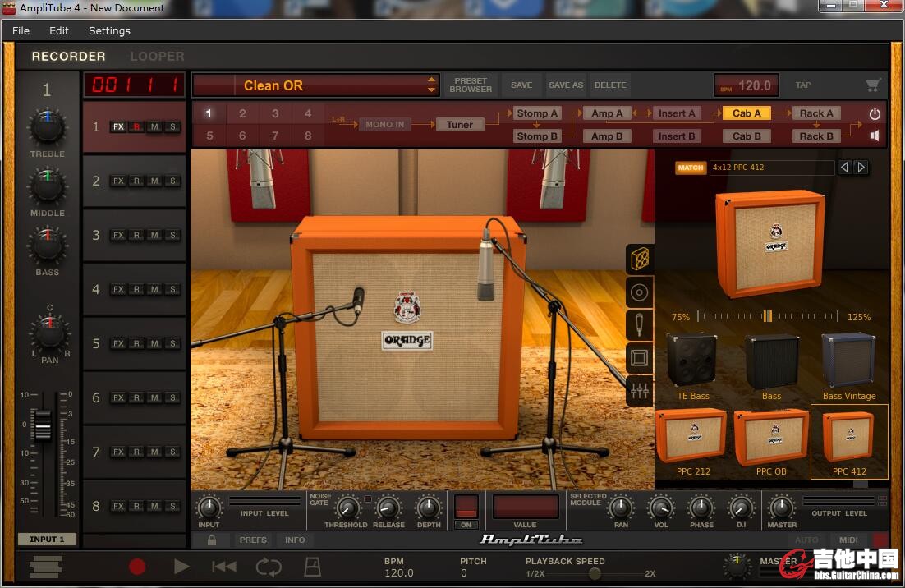Click the track 1 volume fader
Viewport: 905px width, 588px height.
pos(43,428)
